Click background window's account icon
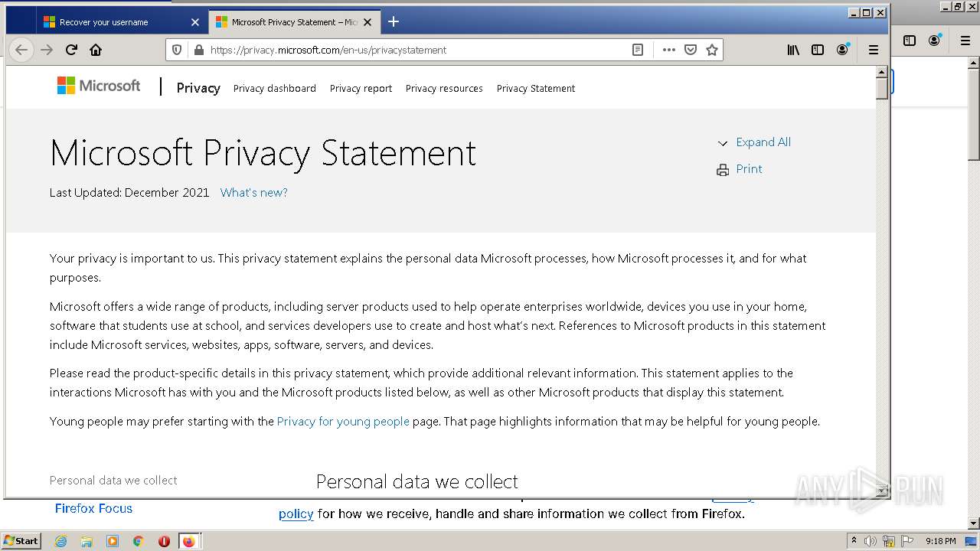This screenshot has height=551, width=980. tap(935, 41)
